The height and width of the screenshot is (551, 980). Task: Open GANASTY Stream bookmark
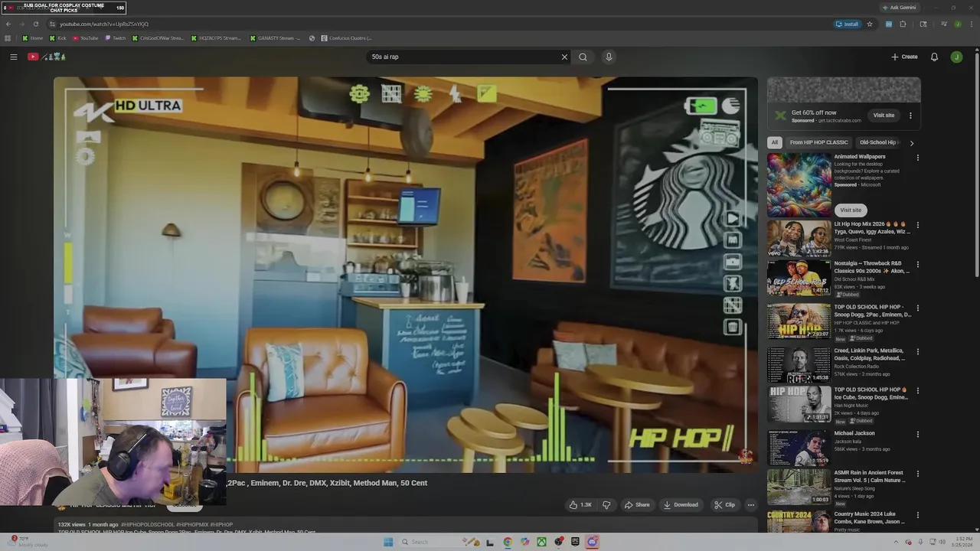pyautogui.click(x=275, y=37)
